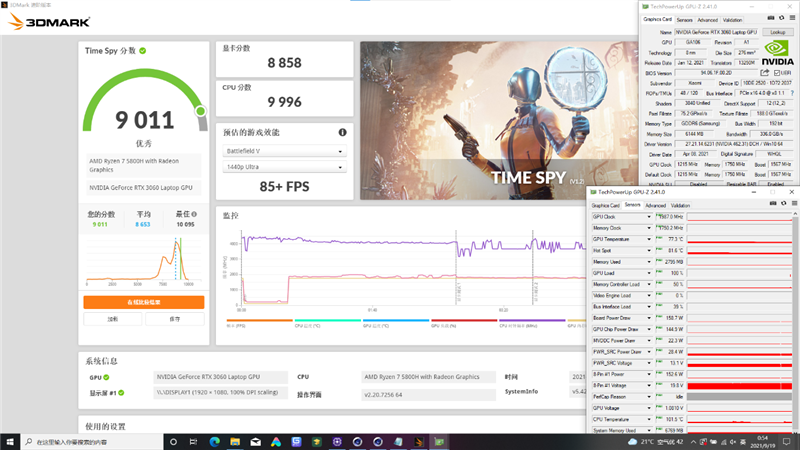
Task: Open Task View on the taskbar
Action: 193,442
